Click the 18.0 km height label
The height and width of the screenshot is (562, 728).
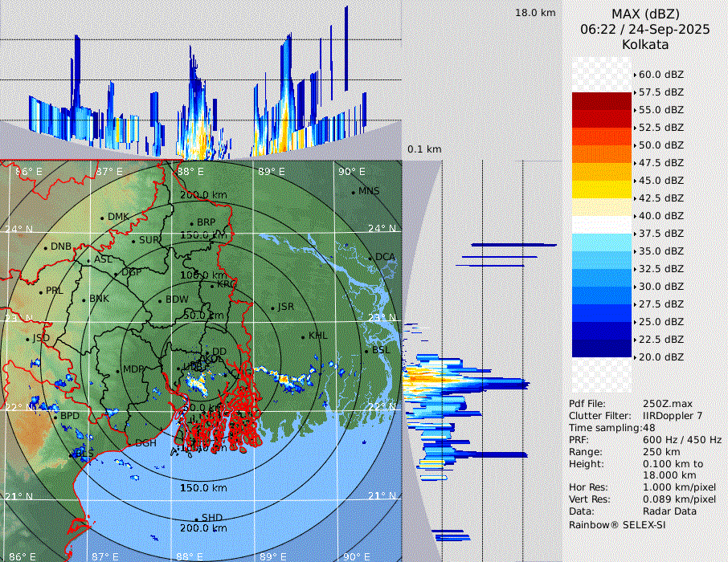coord(535,13)
